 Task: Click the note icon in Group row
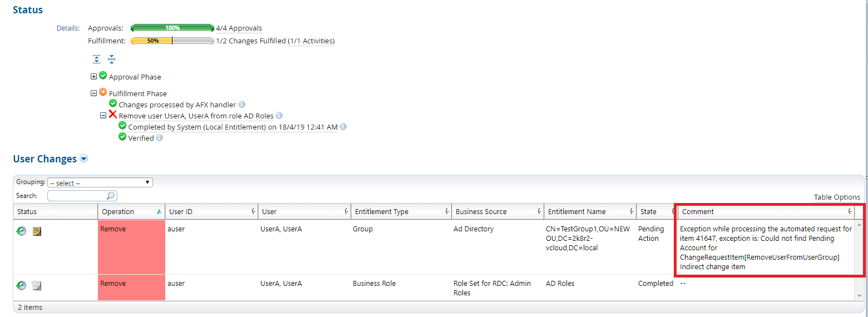click(37, 231)
